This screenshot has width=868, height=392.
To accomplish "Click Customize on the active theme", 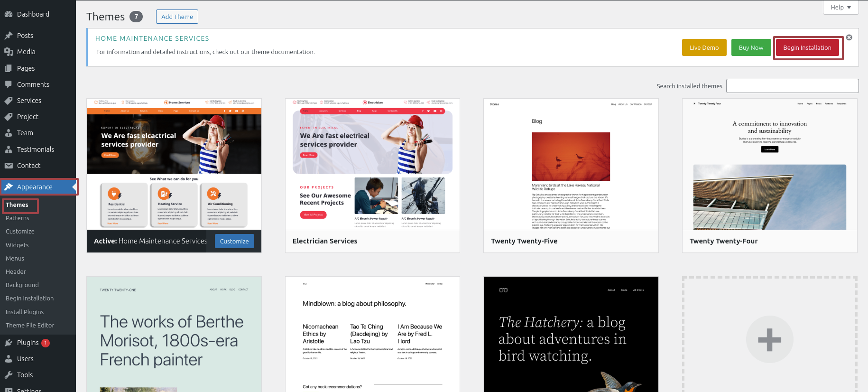I will click(234, 241).
